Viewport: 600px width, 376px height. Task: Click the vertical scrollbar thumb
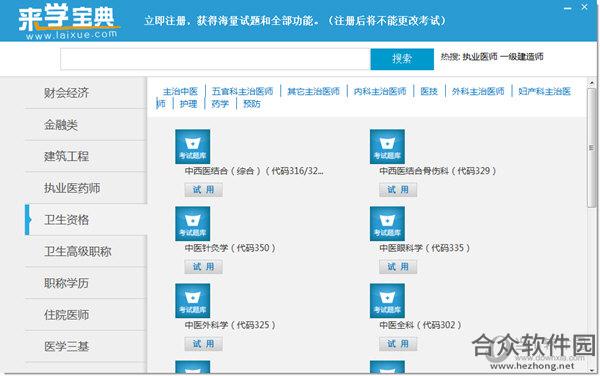(592, 148)
